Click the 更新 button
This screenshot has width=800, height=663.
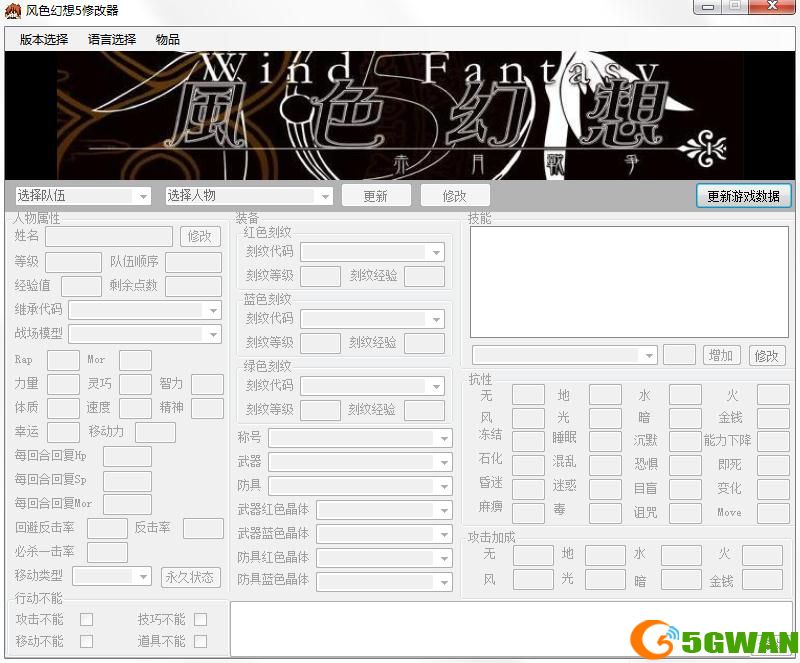coord(376,196)
